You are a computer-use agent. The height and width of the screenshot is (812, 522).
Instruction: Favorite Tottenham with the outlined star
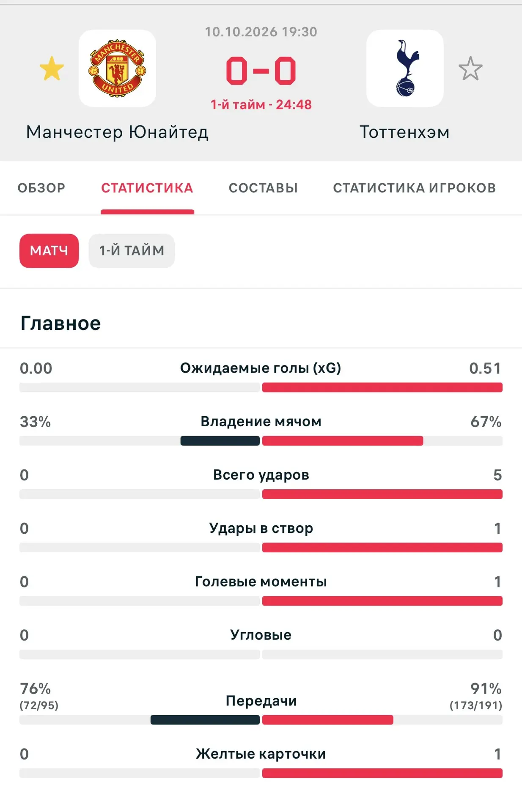[470, 69]
